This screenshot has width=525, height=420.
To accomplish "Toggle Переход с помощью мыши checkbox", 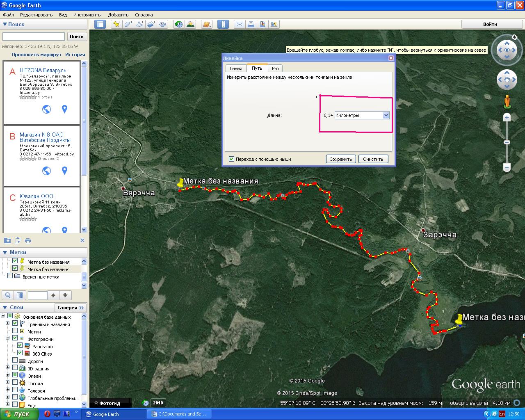I will 231,159.
